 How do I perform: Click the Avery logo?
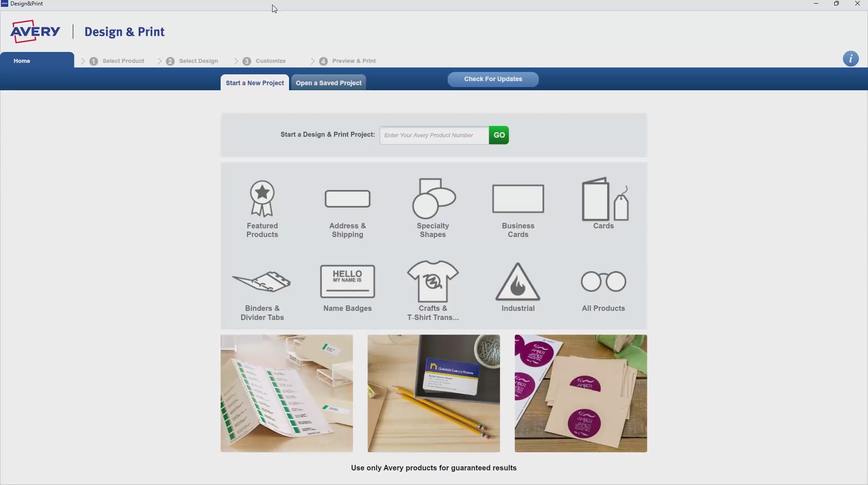click(35, 31)
